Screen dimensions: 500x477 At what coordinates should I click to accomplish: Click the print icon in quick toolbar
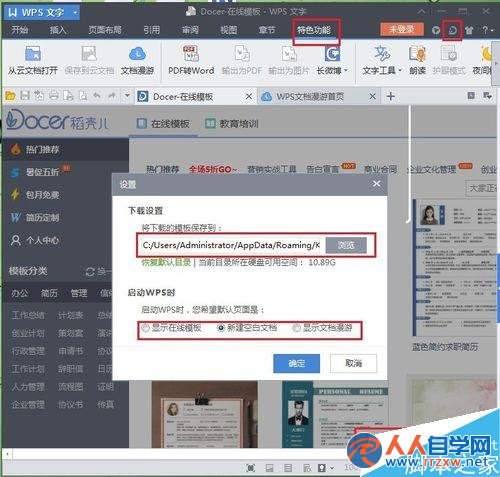pyautogui.click(x=54, y=96)
